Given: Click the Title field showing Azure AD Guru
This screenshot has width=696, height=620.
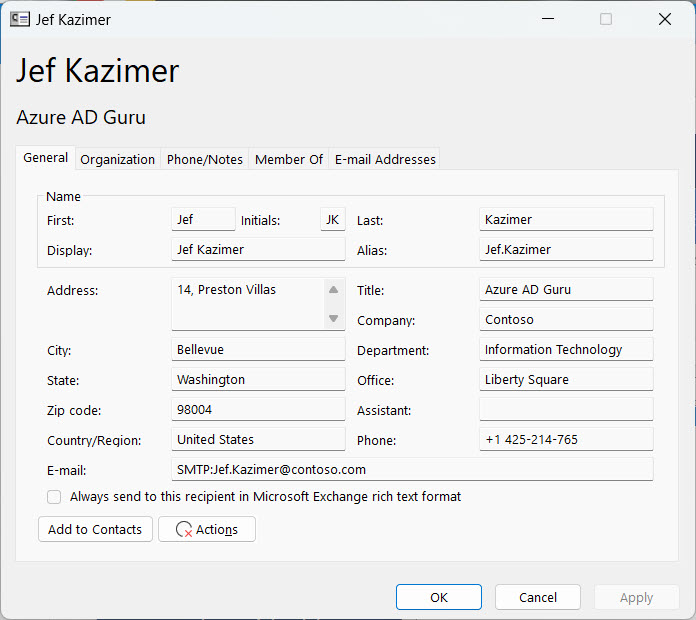Looking at the screenshot, I should coord(566,289).
